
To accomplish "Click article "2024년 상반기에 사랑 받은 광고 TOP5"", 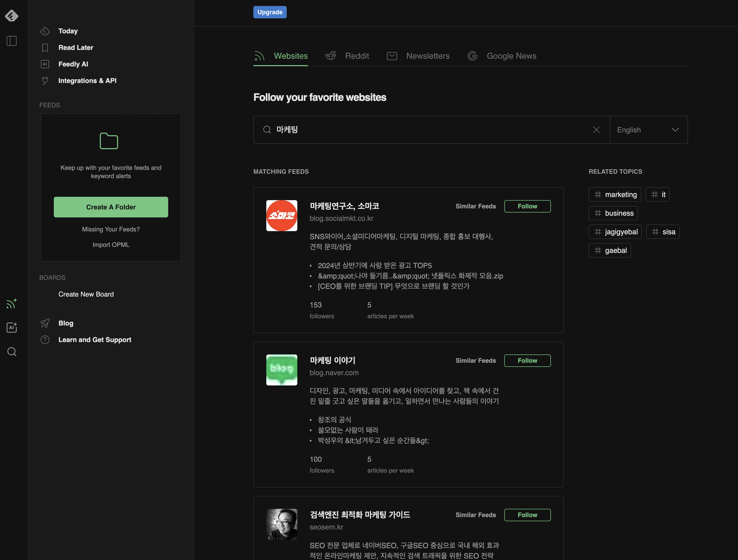I will pyautogui.click(x=375, y=265).
